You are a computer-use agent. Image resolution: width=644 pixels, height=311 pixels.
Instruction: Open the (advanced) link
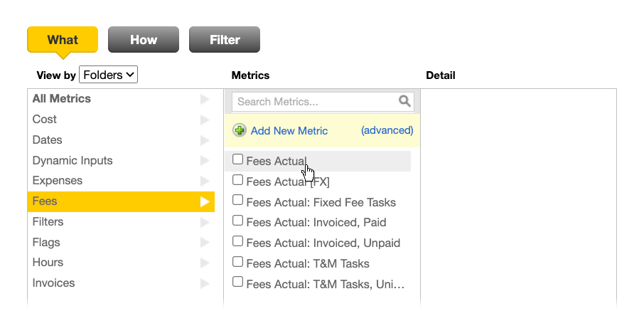coord(387,130)
